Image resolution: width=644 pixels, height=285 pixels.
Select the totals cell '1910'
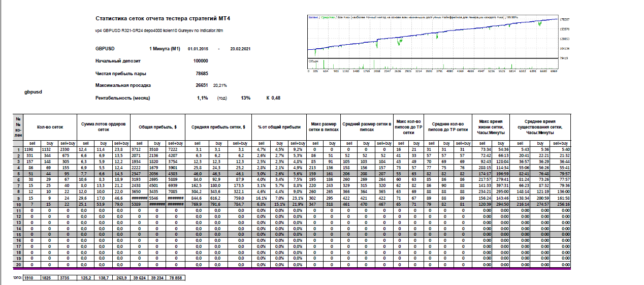pyautogui.click(x=31, y=277)
